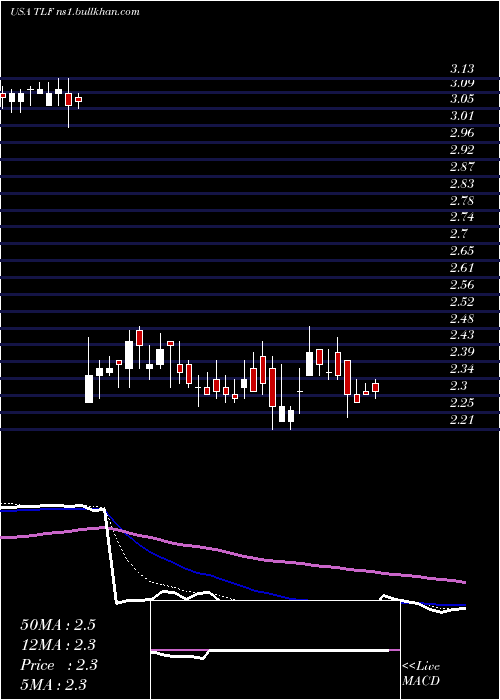The height and width of the screenshot is (700, 500).
Task: Click the 50MA : 2.5 readout
Action: point(58,625)
